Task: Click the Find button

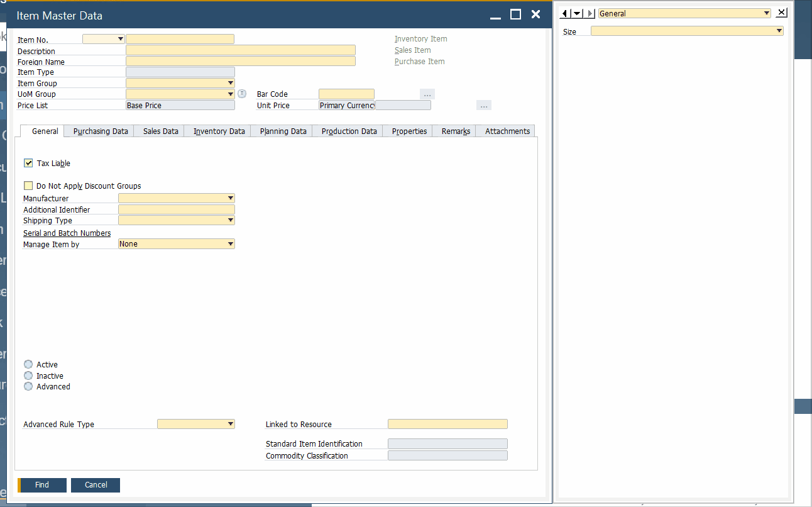Action: click(x=42, y=485)
